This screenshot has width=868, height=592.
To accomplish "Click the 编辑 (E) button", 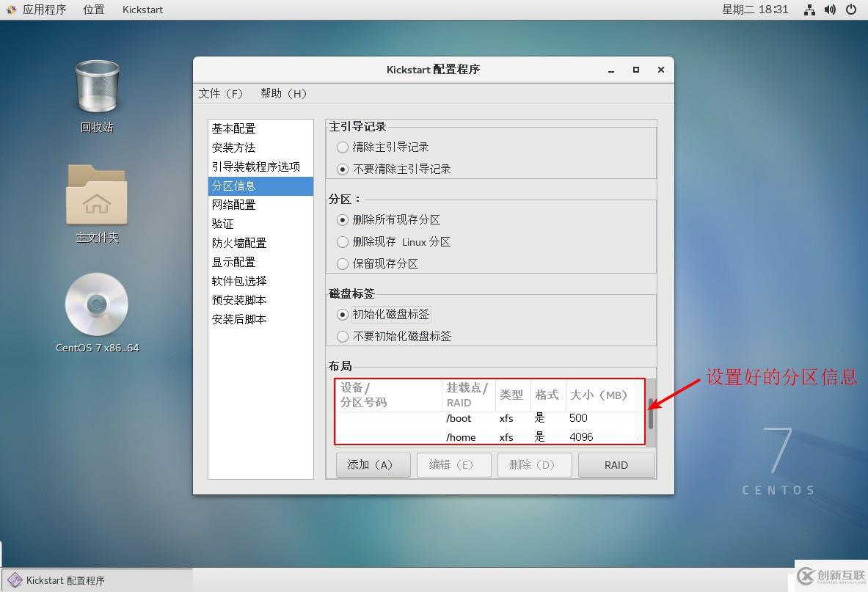I will (454, 465).
